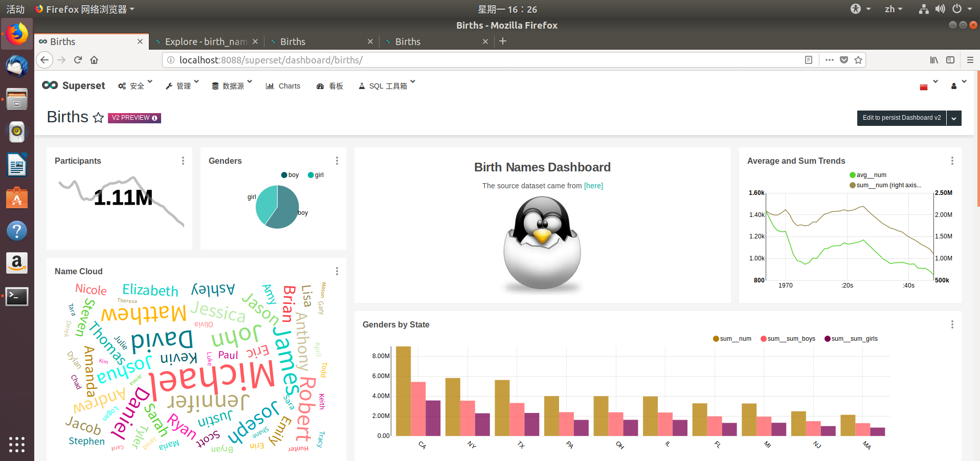The image size is (980, 461).
Task: Open Genders chart options menu
Action: coord(337,161)
